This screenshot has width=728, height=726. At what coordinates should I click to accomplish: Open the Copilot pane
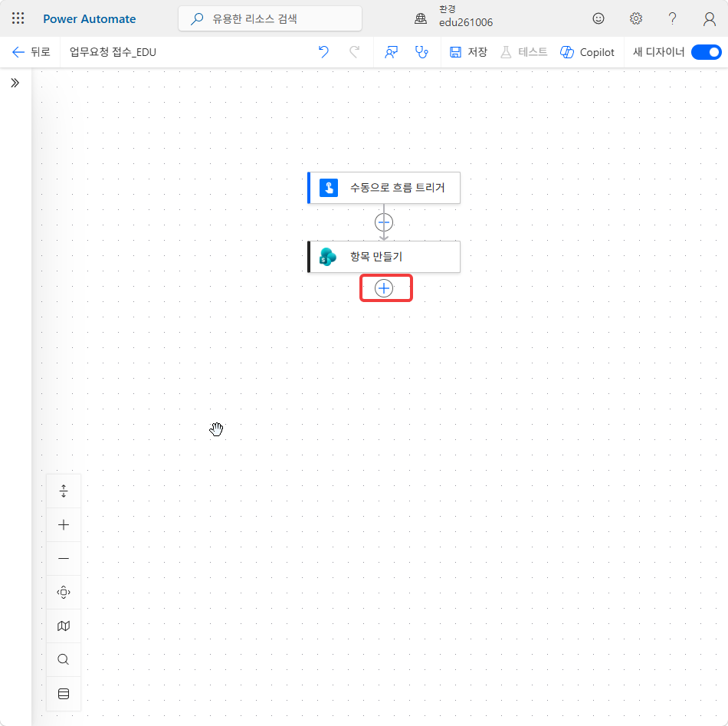click(587, 52)
